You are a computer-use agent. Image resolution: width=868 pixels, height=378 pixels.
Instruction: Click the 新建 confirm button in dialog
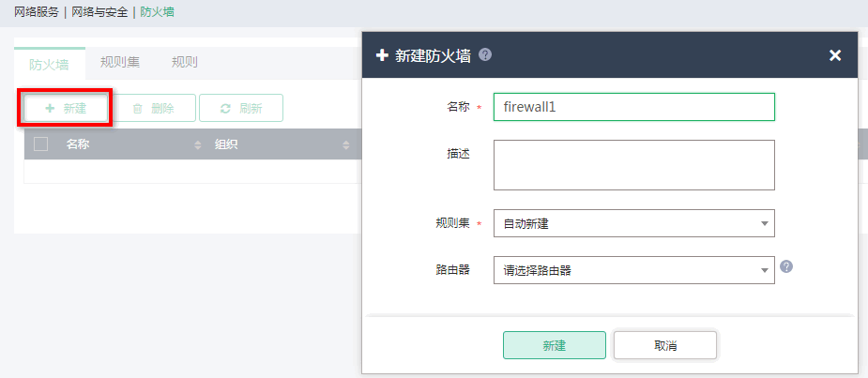point(554,345)
